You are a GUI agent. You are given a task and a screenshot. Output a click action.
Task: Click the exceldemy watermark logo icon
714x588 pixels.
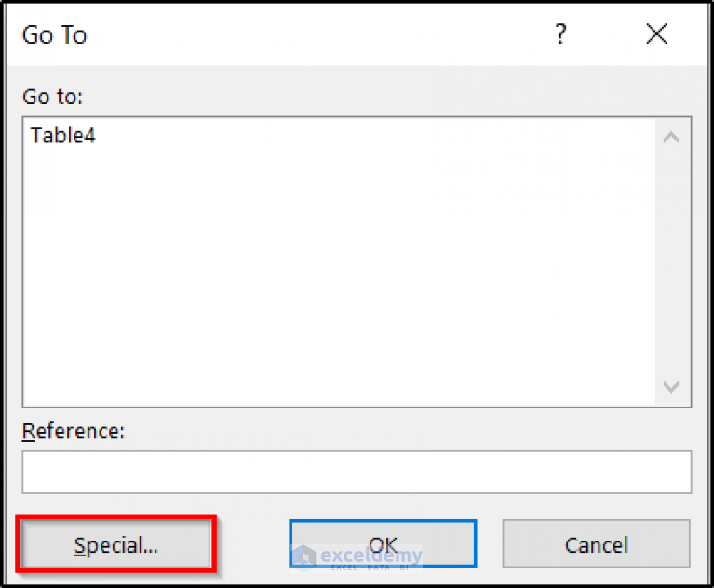[303, 557]
